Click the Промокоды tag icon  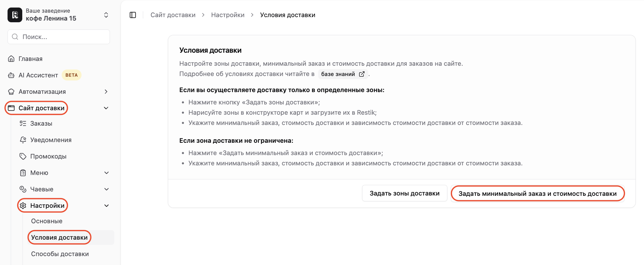click(23, 156)
